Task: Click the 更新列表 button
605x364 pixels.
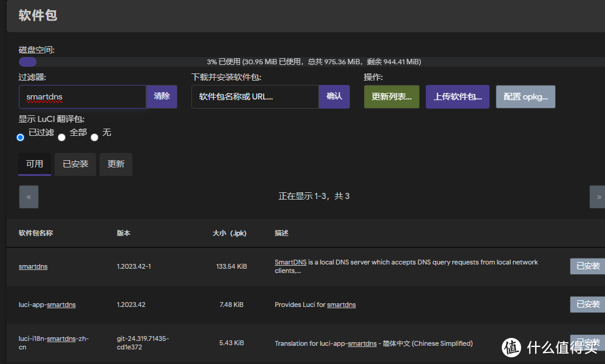Action: pos(391,96)
